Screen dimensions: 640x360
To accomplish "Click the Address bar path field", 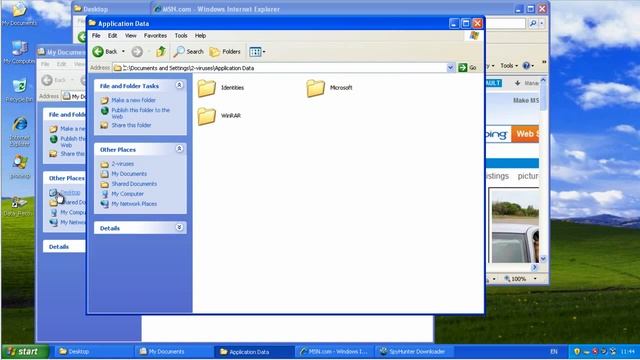I will 279,68.
